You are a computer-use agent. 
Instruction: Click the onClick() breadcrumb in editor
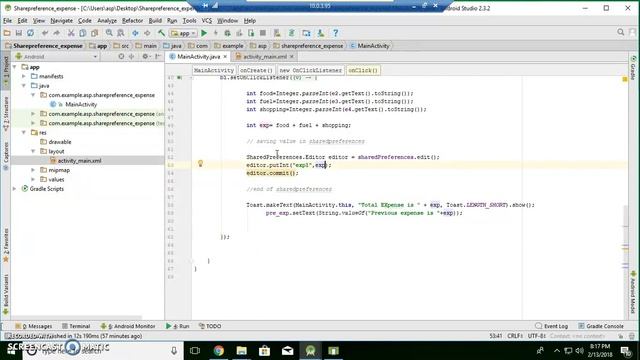[x=362, y=70]
